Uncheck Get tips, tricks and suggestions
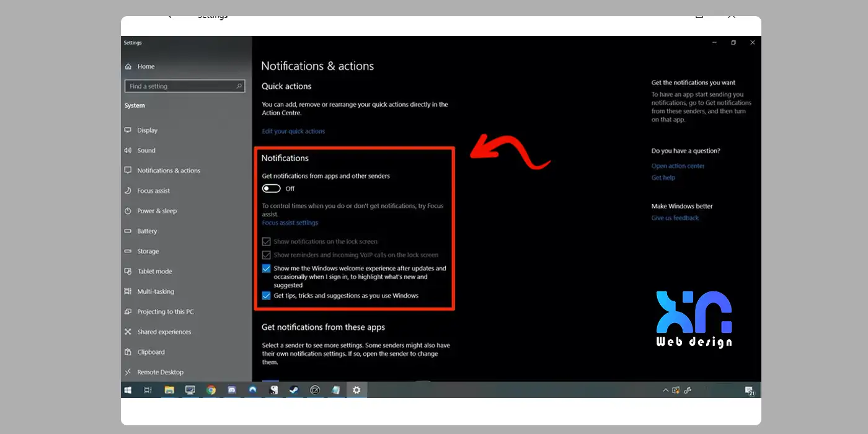Image resolution: width=868 pixels, height=434 pixels. pos(267,296)
